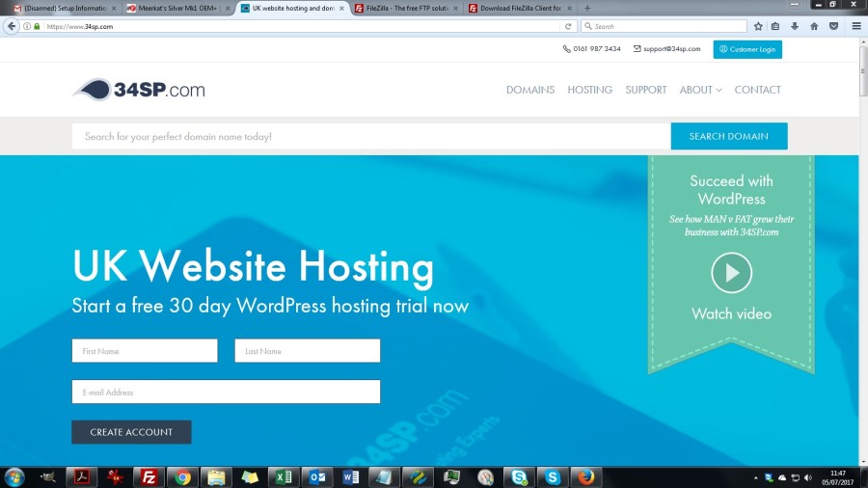Go to the browser home icon
This screenshot has width=868, height=488.
click(814, 26)
